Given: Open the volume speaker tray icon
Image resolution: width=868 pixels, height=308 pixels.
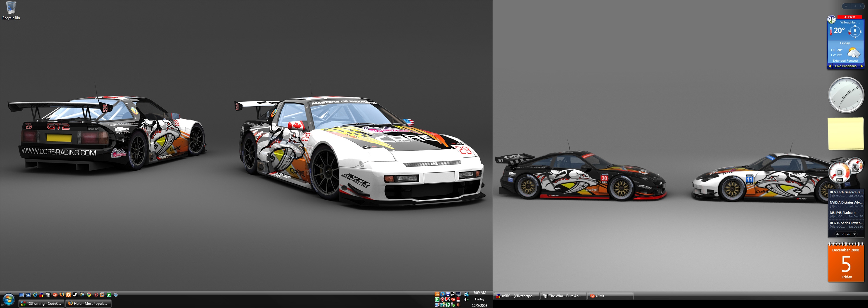Looking at the screenshot, I should tap(466, 299).
